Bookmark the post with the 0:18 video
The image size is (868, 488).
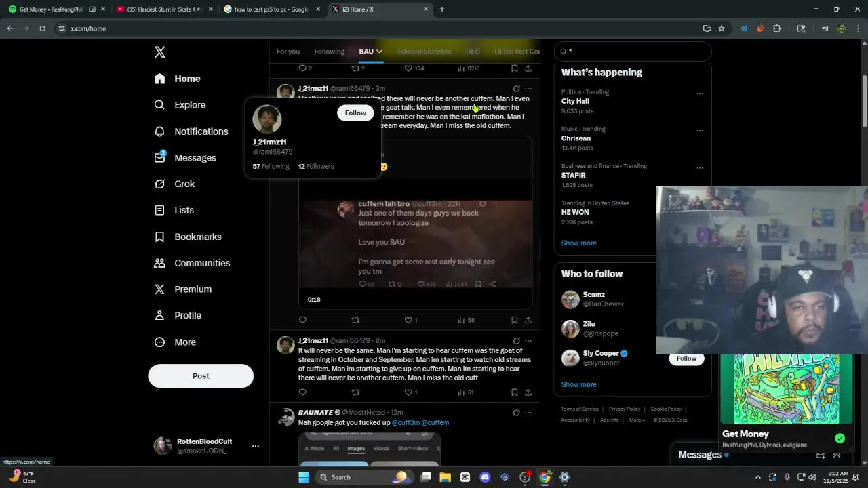tap(515, 320)
